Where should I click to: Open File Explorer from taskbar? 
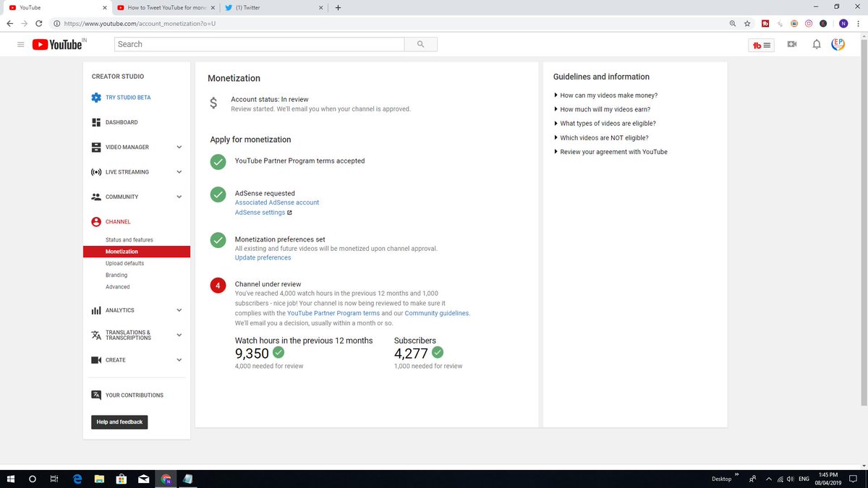coord(100,479)
